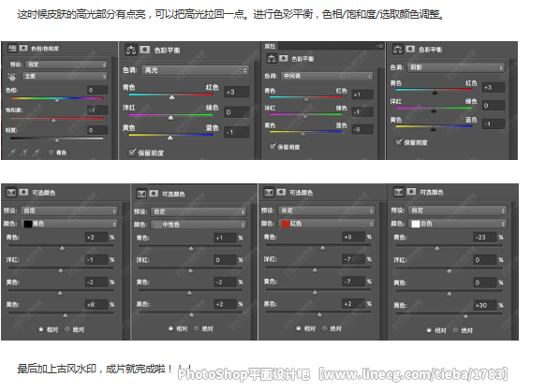Open the 颜色 dropdown showing 白色
The height and width of the screenshot is (392, 560).
pos(458,224)
